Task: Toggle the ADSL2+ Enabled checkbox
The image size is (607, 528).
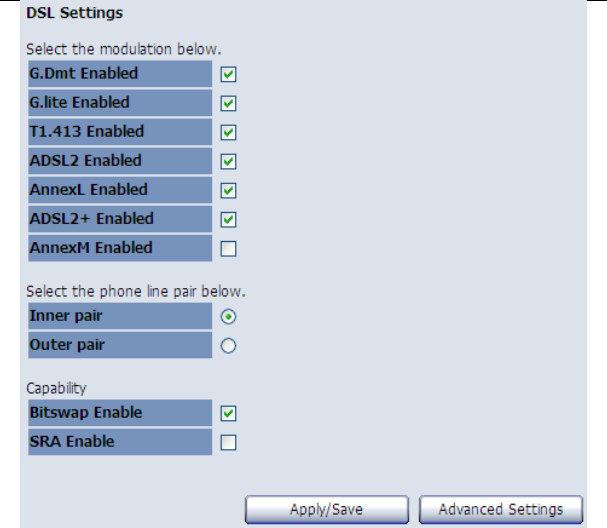Action: pos(228,219)
